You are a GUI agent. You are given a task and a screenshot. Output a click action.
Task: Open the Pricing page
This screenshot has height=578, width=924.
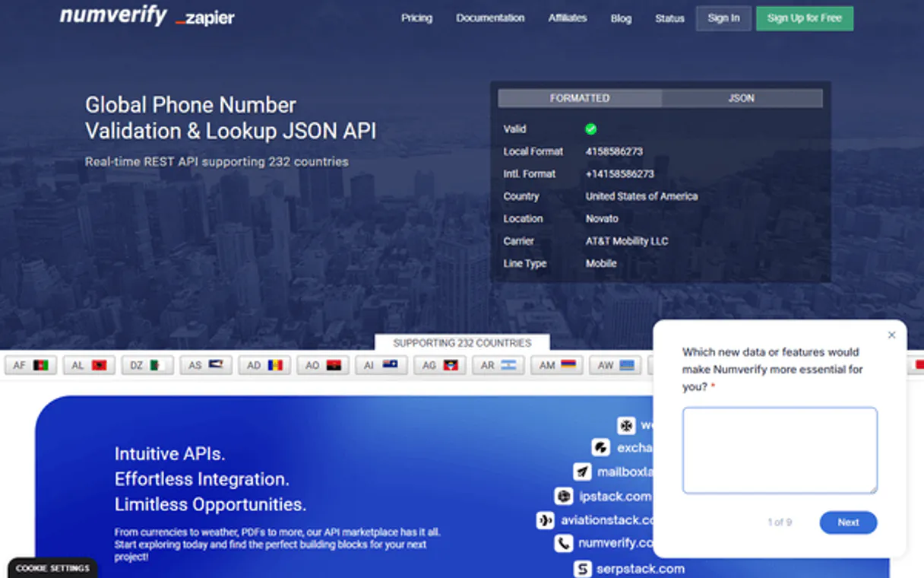(x=416, y=18)
